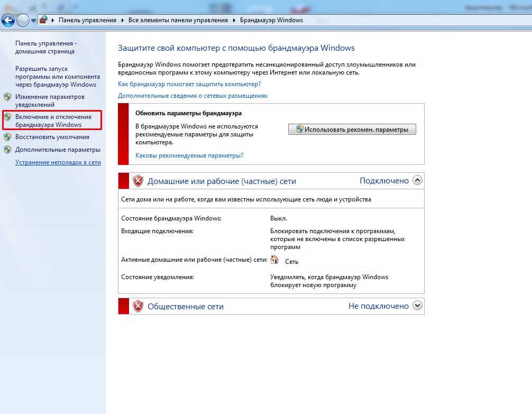Click the 'Сеть' network name text
Screen dimensions: 532x414
[291, 262]
